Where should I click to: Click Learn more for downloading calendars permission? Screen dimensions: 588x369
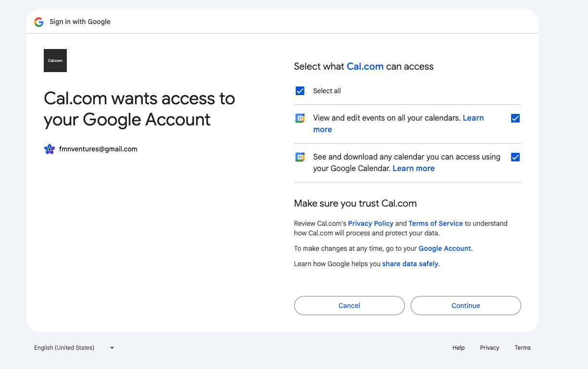[413, 168]
